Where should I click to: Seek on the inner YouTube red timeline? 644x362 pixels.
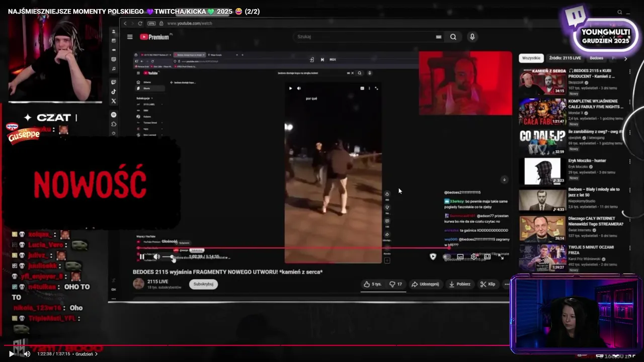(x=322, y=248)
